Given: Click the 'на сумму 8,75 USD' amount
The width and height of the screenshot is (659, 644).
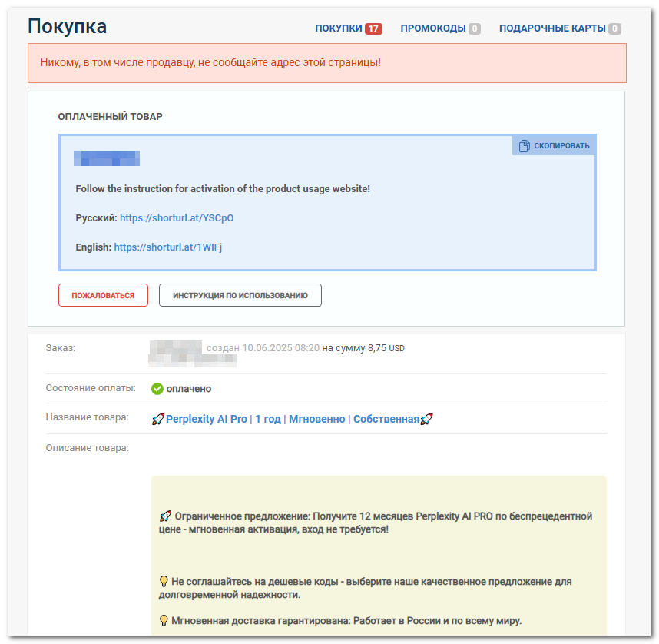Looking at the screenshot, I should (x=363, y=348).
